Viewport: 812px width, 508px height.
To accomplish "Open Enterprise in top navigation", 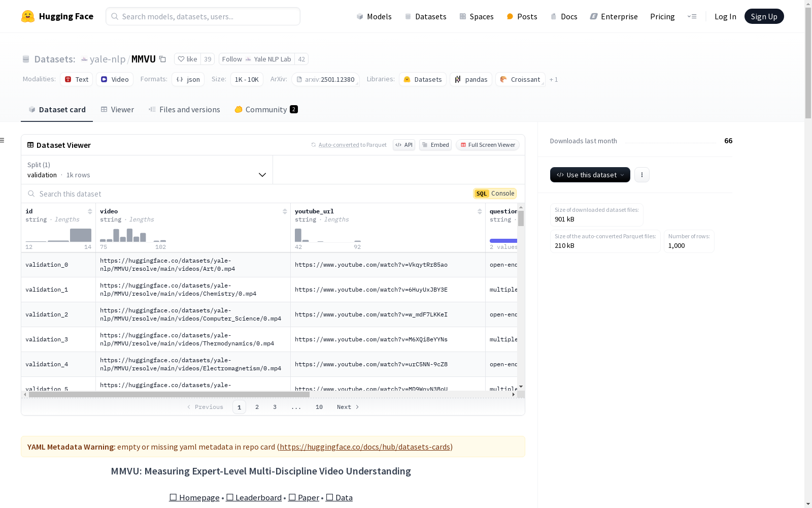I will [x=614, y=16].
